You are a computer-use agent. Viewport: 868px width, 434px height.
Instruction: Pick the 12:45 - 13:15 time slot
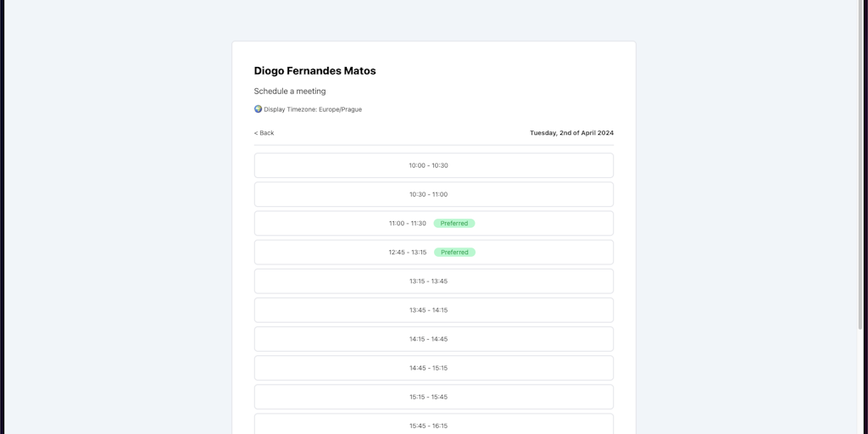tap(408, 253)
